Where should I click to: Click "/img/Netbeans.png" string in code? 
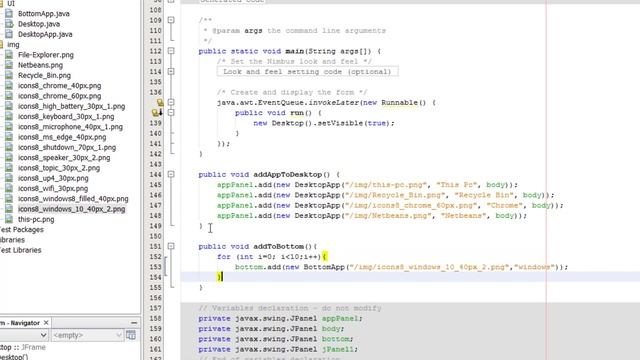(388, 216)
